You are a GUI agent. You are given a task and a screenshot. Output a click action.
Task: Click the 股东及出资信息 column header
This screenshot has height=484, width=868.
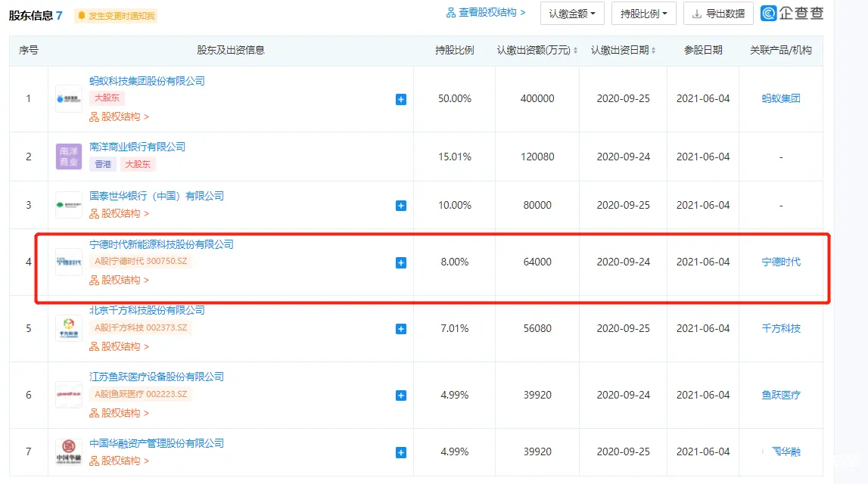point(230,51)
